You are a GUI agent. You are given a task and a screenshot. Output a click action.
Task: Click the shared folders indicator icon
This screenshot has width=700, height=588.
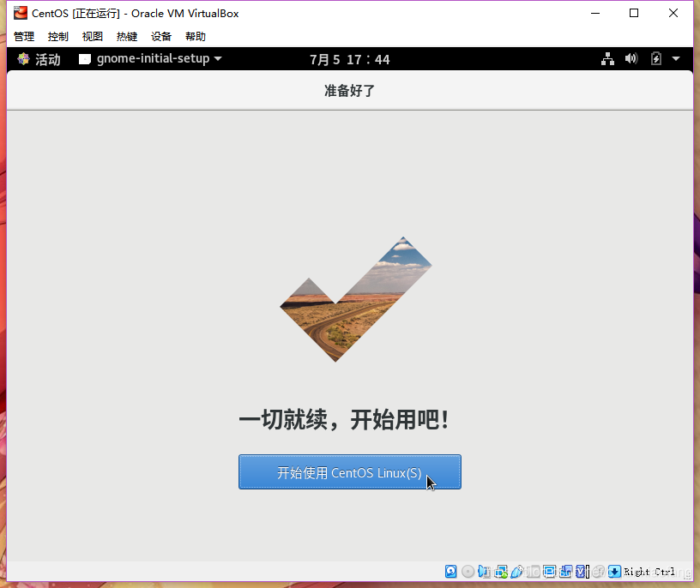click(533, 572)
